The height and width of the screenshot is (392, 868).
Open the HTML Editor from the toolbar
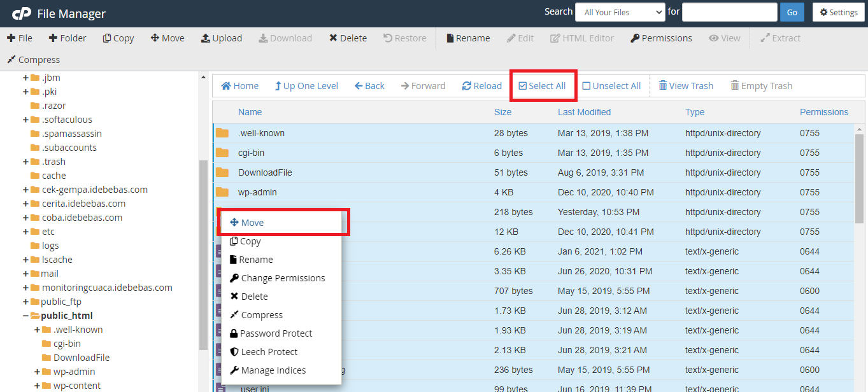pyautogui.click(x=581, y=38)
